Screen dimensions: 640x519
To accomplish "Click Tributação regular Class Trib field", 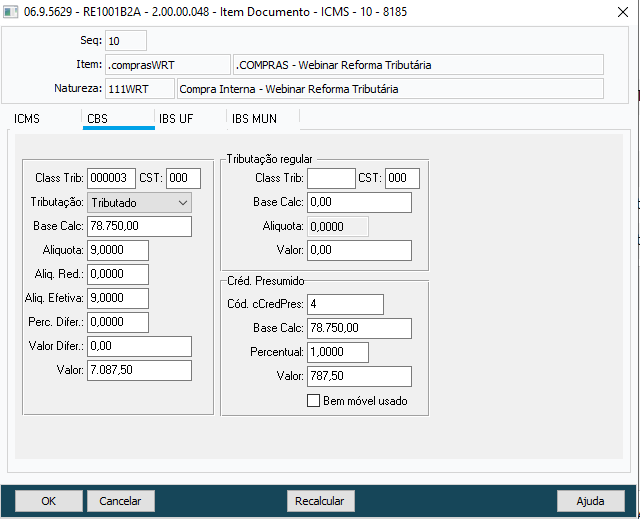I will coord(331,178).
